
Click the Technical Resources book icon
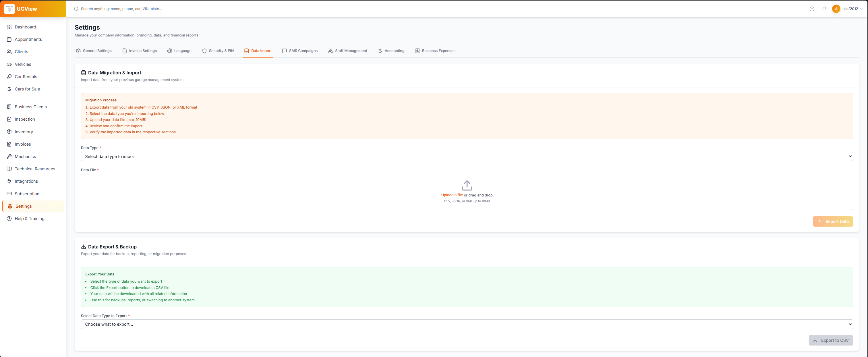9,169
